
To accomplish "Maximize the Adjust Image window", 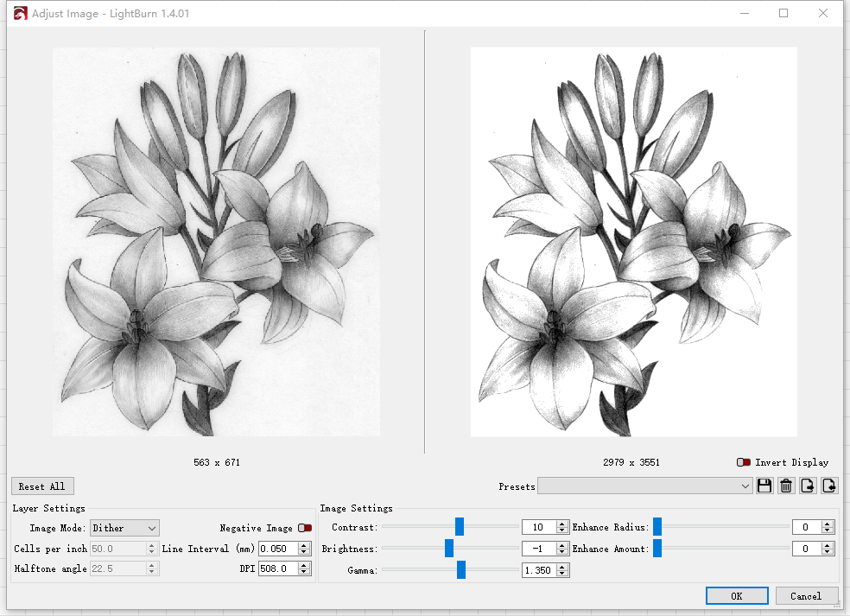I will click(783, 13).
